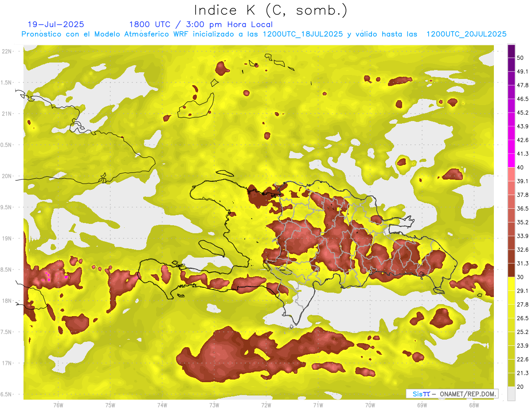Click the salmon colorbar segment just below 40
Image resolution: width=532 pixels, height=411 pixels.
click(x=512, y=174)
